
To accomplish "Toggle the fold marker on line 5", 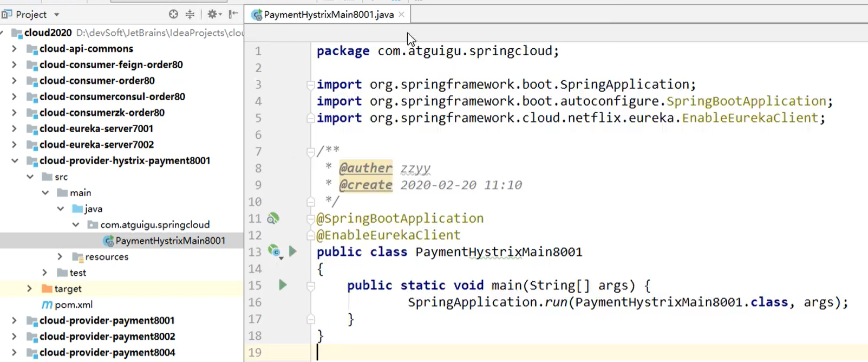I will tap(310, 118).
